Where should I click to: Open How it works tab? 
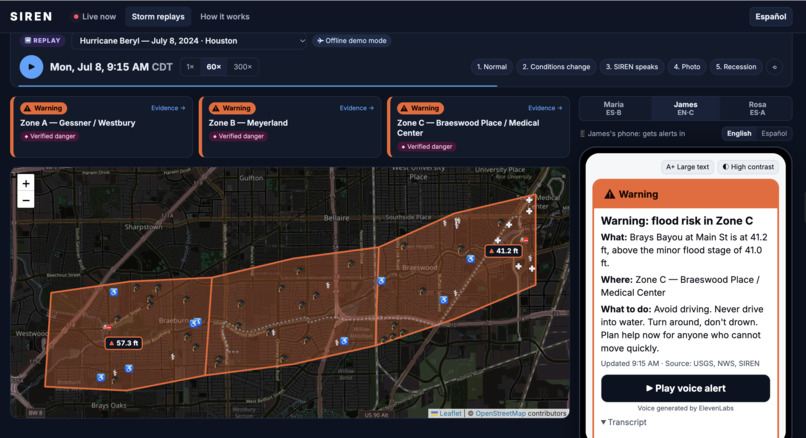coord(225,17)
